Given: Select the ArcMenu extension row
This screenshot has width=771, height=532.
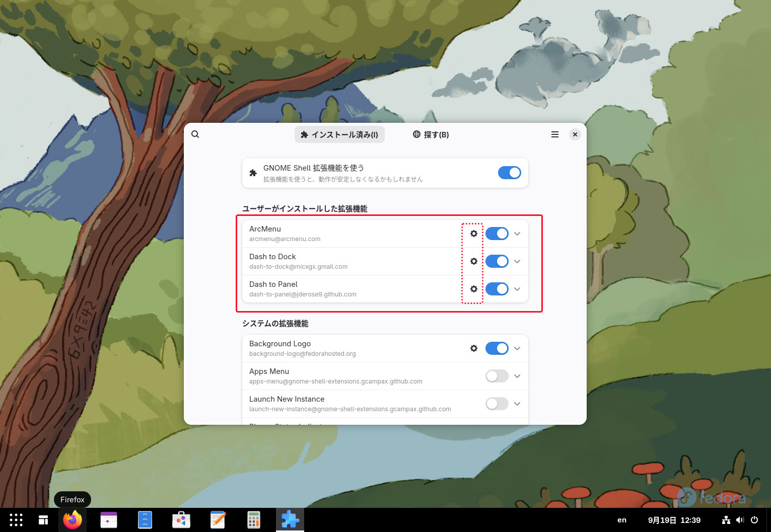Looking at the screenshot, I should coord(385,234).
